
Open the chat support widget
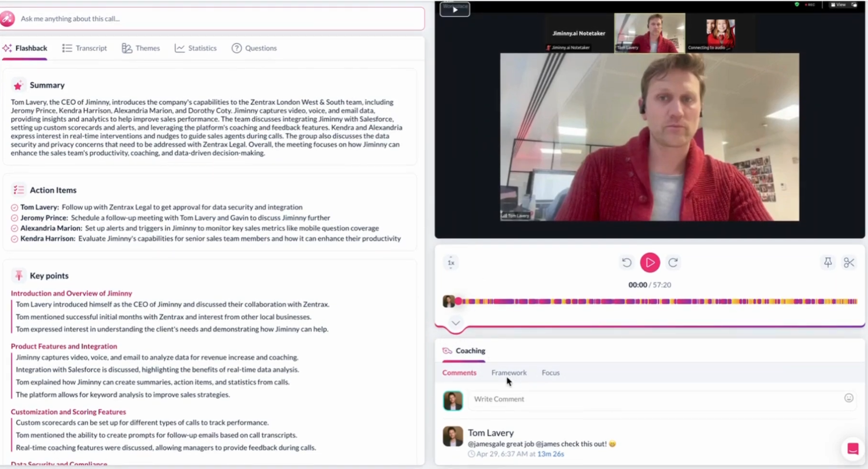pos(853,448)
